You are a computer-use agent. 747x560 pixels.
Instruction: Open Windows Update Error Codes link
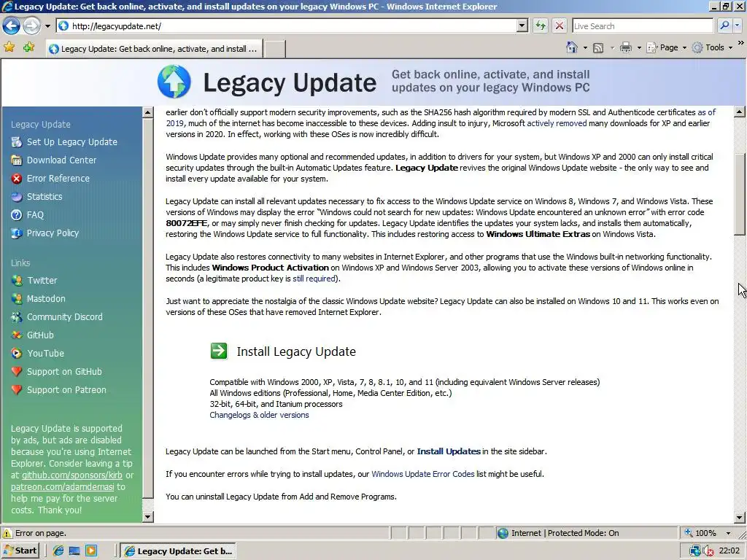click(x=422, y=474)
